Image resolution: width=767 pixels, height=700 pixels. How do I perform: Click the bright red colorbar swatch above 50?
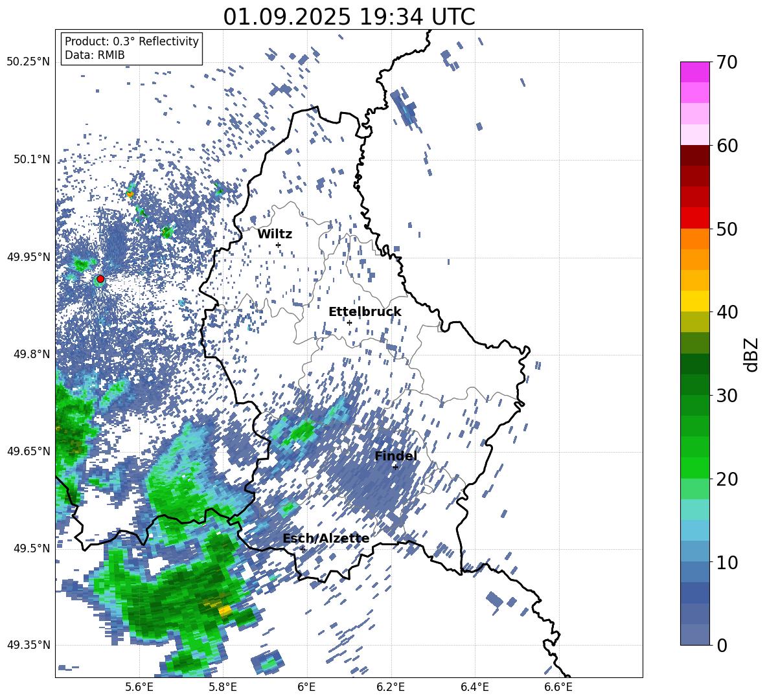point(694,218)
